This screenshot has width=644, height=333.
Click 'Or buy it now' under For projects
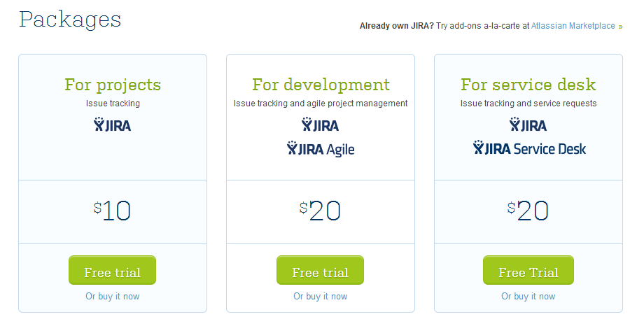coord(113,297)
